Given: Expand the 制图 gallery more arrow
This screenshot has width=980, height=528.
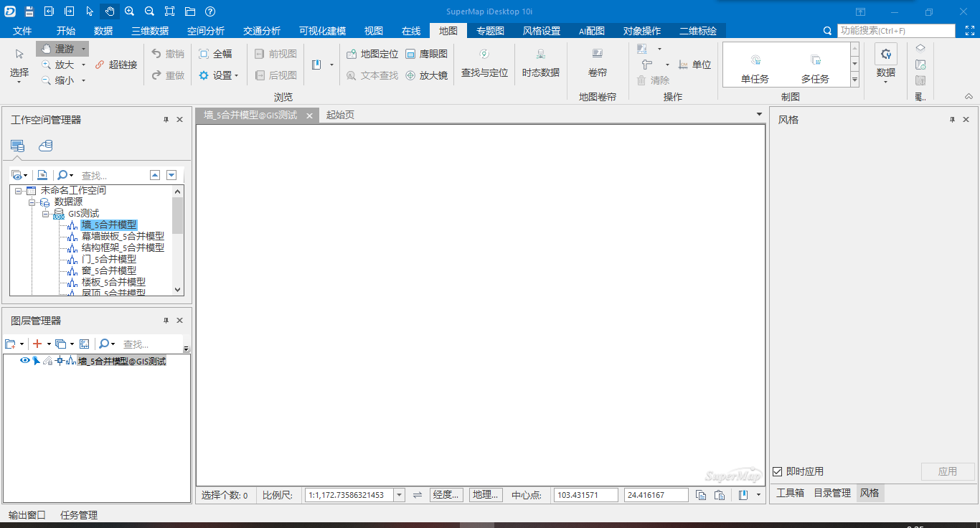Looking at the screenshot, I should click(854, 81).
